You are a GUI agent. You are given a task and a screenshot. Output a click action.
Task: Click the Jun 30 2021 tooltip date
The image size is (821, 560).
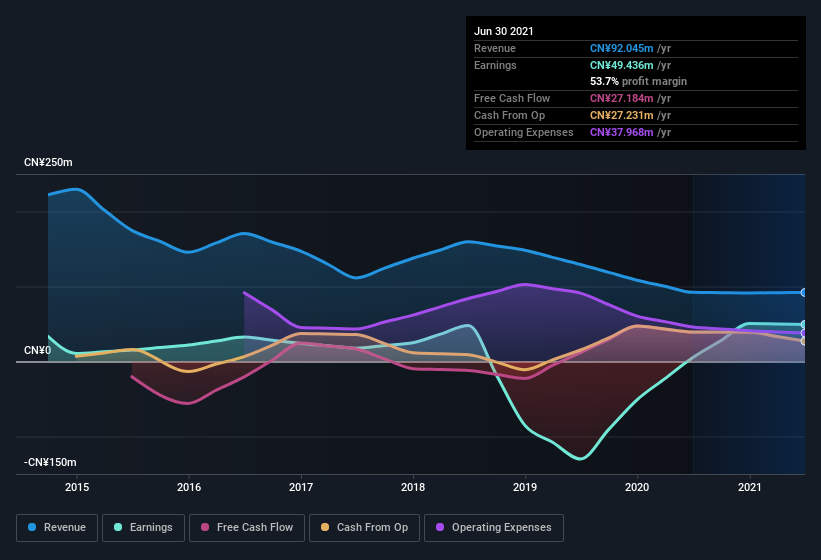tap(504, 31)
